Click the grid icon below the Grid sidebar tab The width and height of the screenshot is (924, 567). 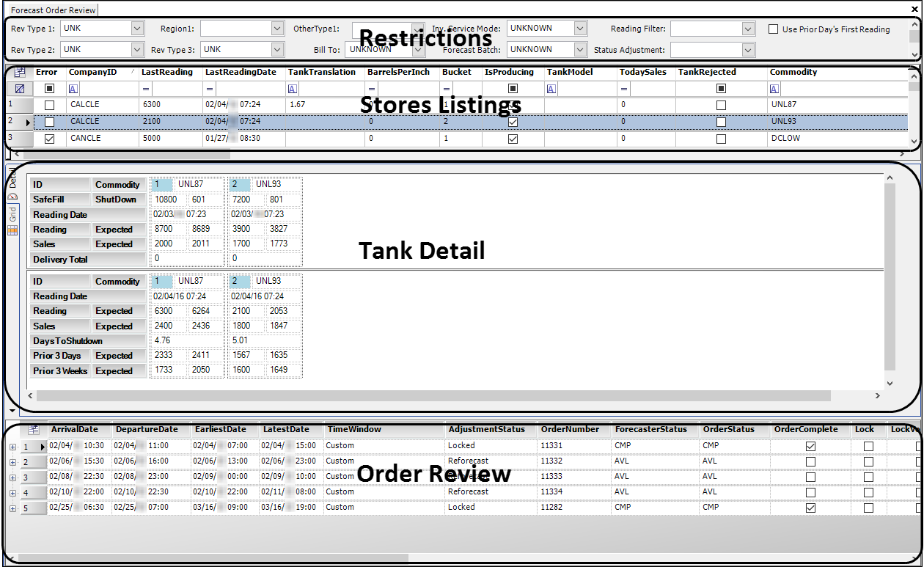12,230
